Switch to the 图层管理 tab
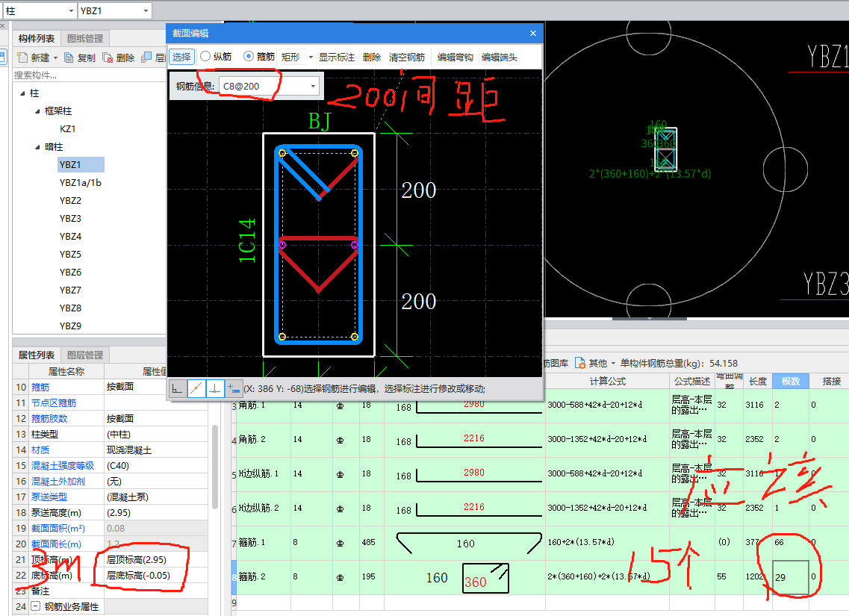Screen dimensions: 849x616 point(85,355)
